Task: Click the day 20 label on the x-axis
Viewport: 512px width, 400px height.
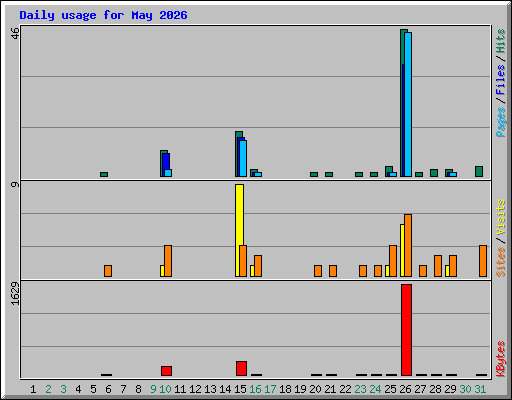Action: point(315,389)
